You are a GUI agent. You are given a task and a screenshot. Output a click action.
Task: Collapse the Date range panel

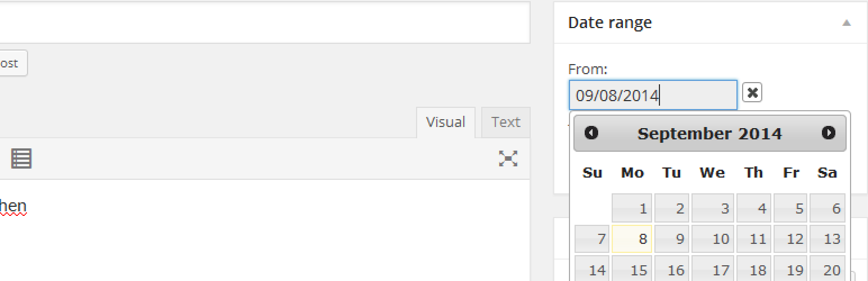[846, 23]
